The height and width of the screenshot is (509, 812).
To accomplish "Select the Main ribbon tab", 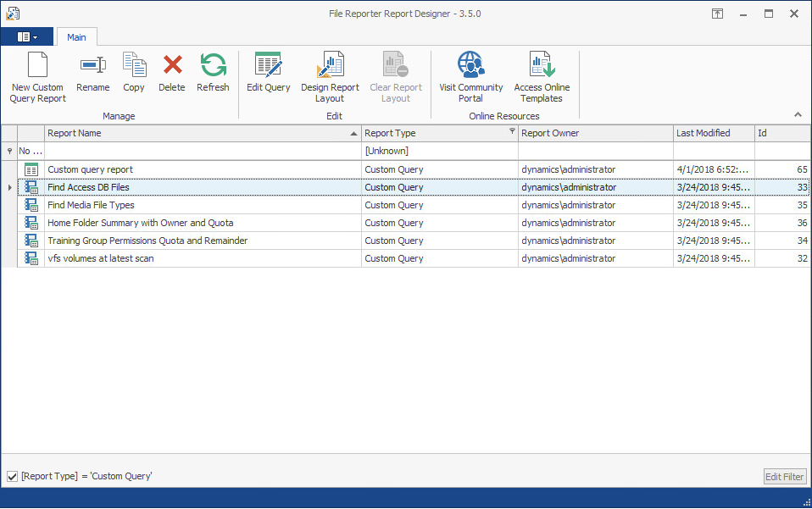I will 76,37.
